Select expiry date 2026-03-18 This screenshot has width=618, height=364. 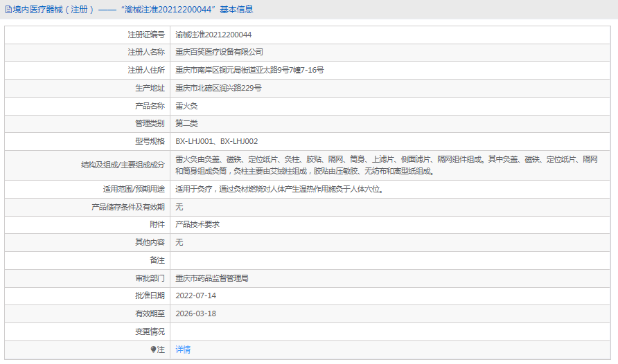pos(196,313)
